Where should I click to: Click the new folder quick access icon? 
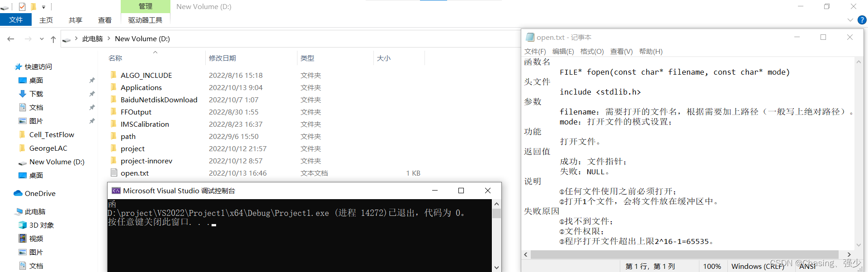33,6
